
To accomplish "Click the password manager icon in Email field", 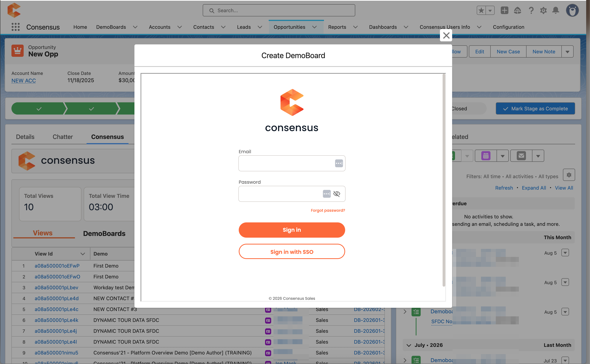I will 339,163.
